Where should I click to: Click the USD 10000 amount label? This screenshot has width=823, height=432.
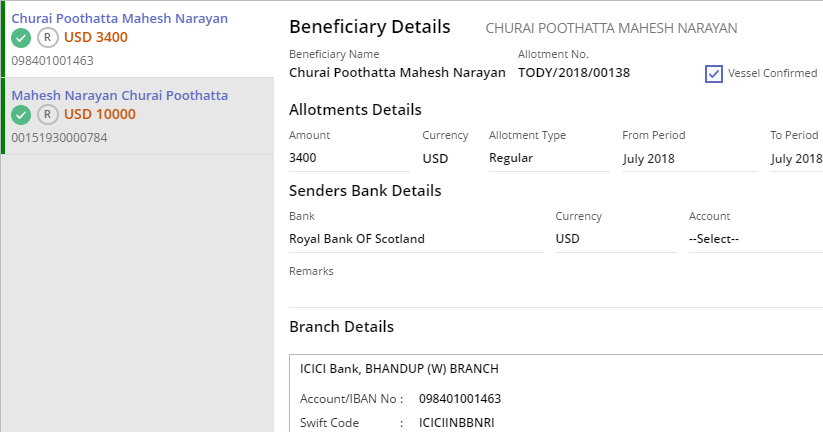[x=100, y=114]
